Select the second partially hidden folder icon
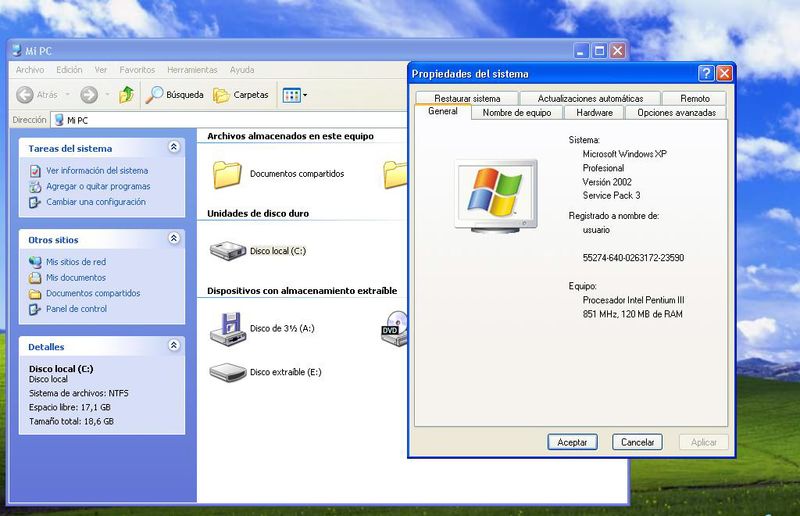The image size is (800, 516). click(x=395, y=175)
